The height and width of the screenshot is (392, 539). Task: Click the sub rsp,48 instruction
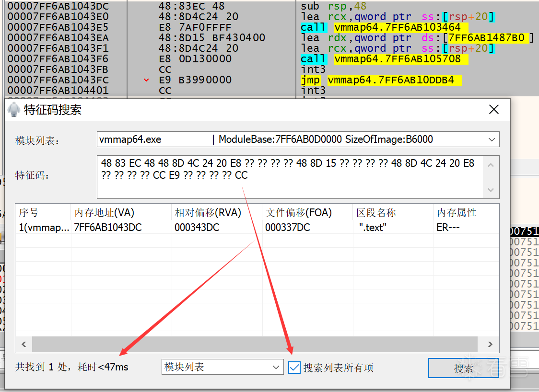[333, 6]
